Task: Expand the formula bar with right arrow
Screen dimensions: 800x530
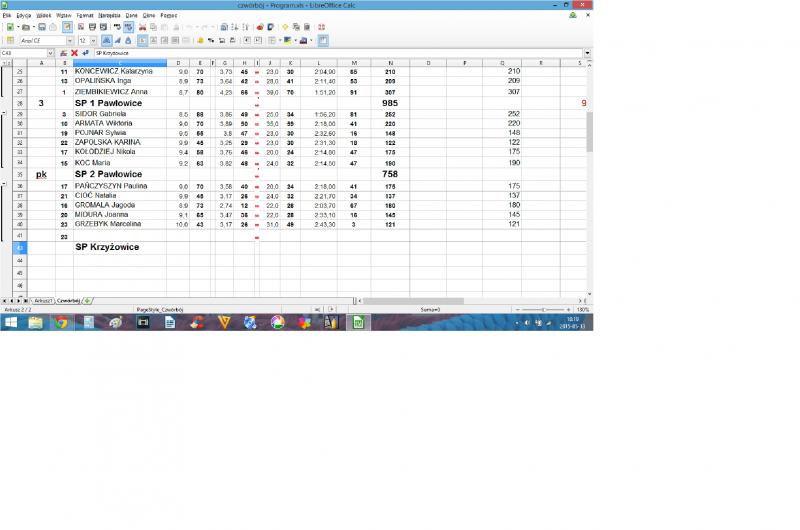Action: click(x=587, y=53)
